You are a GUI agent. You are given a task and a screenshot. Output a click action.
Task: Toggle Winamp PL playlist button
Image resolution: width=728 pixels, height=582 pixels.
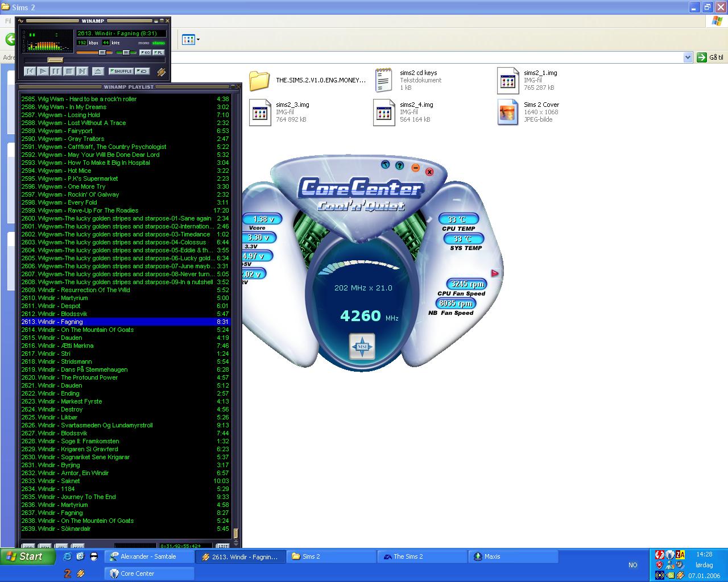tap(159, 52)
